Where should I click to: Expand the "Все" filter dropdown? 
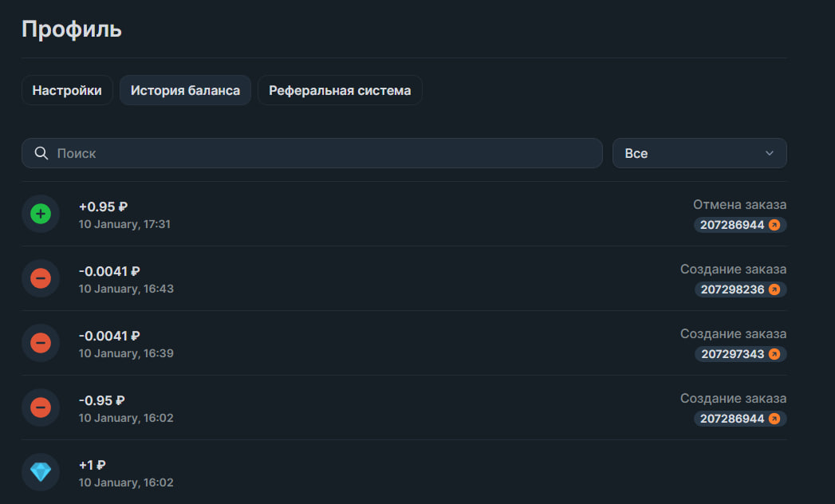[699, 153]
